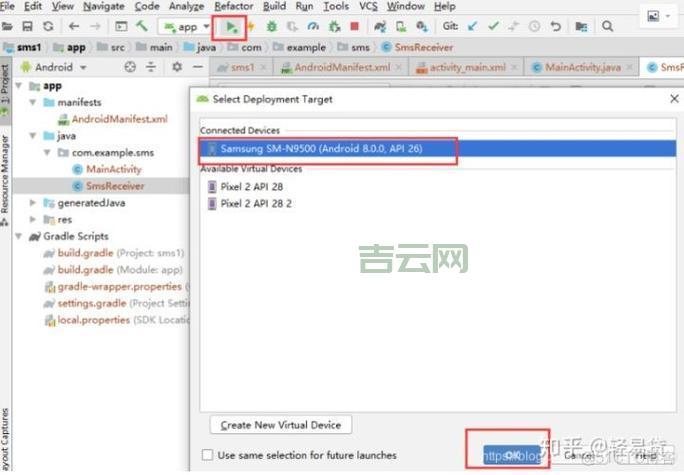Click the Debug bug icon
The width and height of the screenshot is (684, 475).
pyautogui.click(x=271, y=27)
